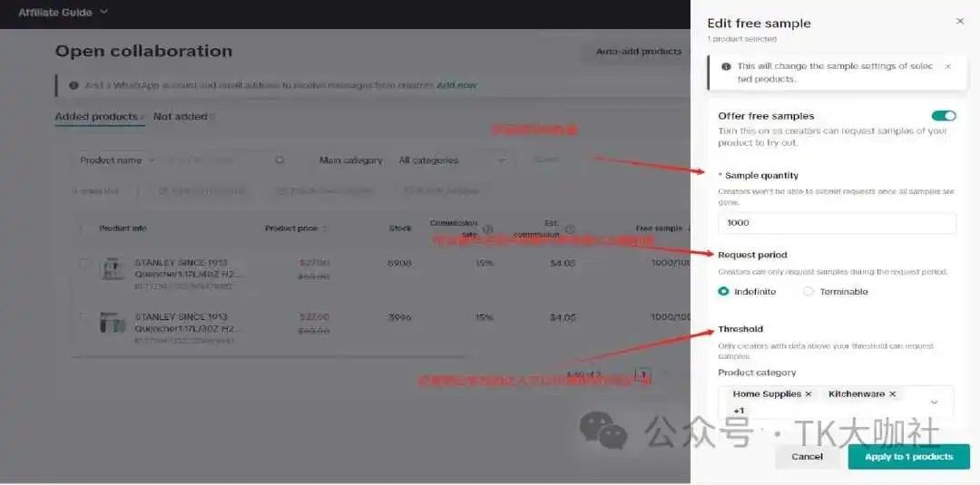Click the info icon in the sample settings banner
Viewport: 980px width, 485px height.
[726, 66]
